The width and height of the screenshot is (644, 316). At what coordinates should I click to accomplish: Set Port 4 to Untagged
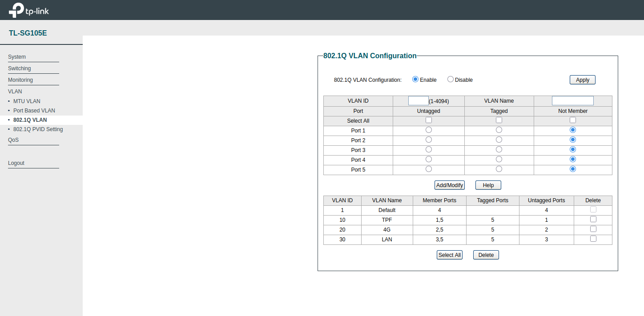429,159
